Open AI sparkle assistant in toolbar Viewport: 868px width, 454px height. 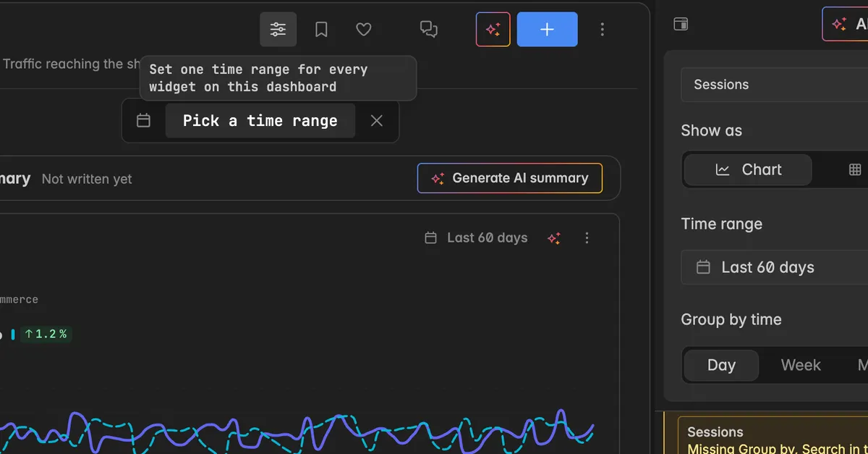[x=493, y=30]
